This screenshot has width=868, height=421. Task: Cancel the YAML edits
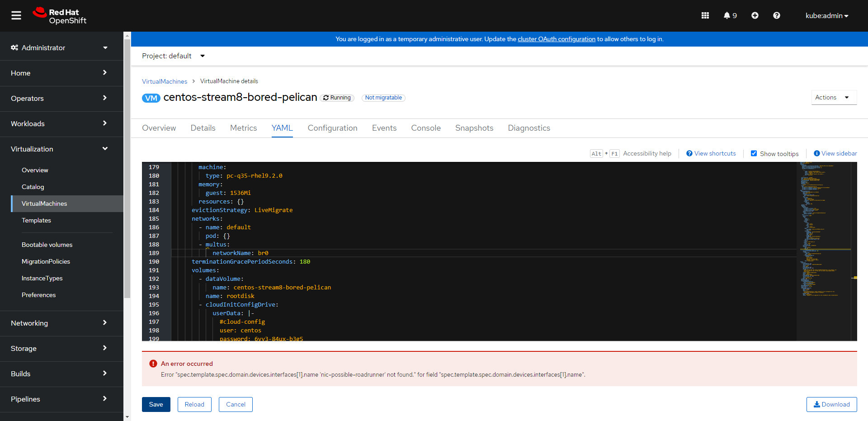(236, 404)
